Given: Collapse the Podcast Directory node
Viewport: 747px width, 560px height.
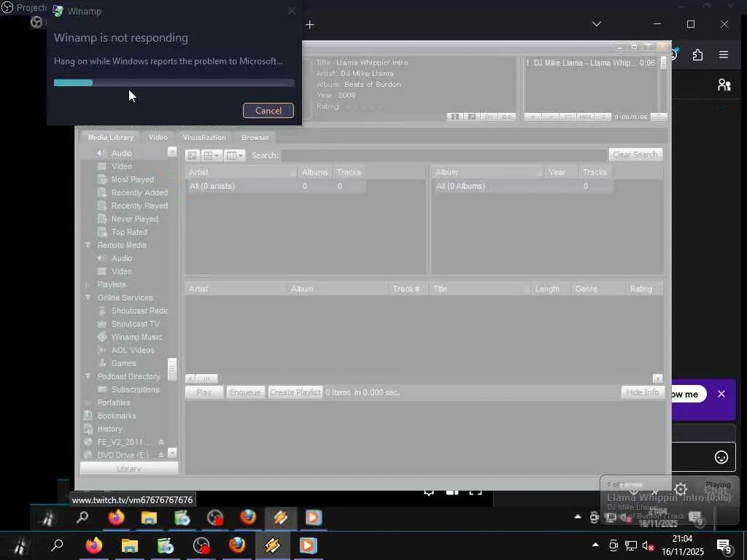Looking at the screenshot, I should tap(88, 376).
